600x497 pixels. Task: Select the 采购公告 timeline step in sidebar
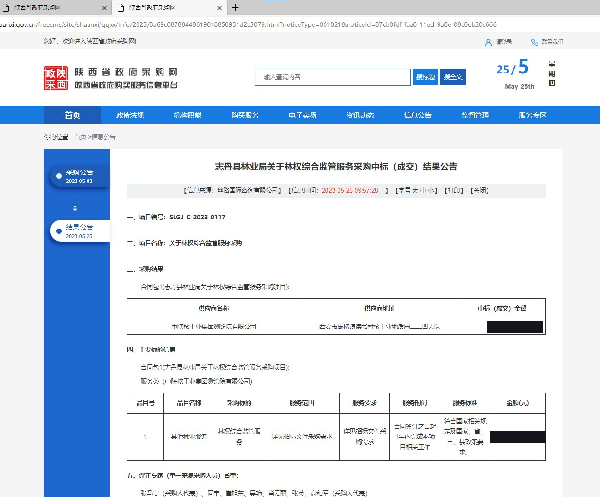point(78,177)
